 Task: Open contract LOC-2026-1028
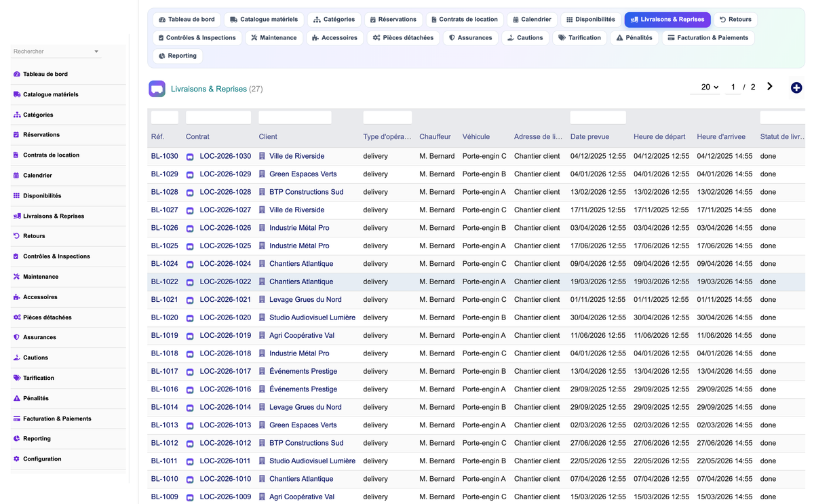225,192
